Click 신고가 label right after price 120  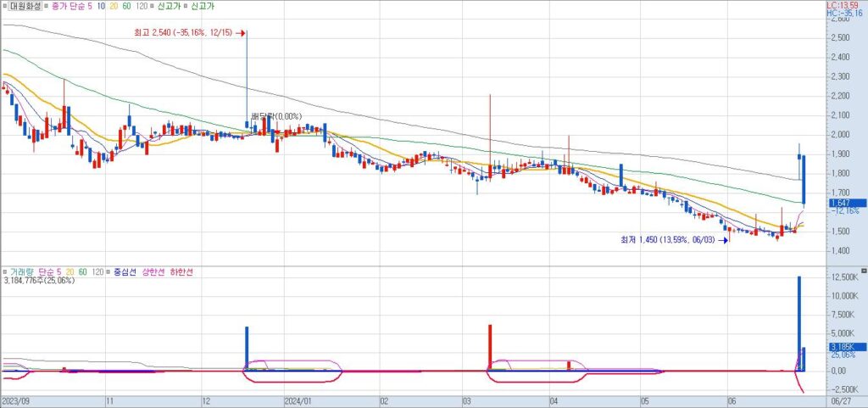tap(169, 7)
